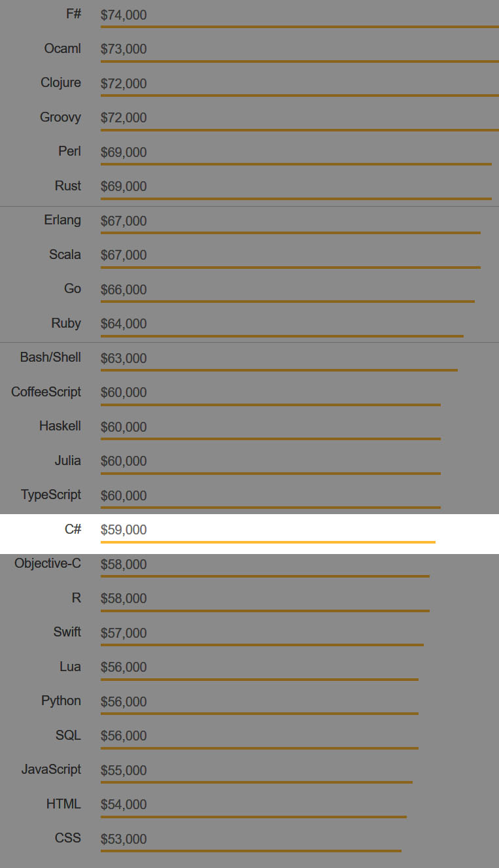Screen dimensions: 499x868
Task: Click the bar under Rust's salary
Action: [296, 198]
